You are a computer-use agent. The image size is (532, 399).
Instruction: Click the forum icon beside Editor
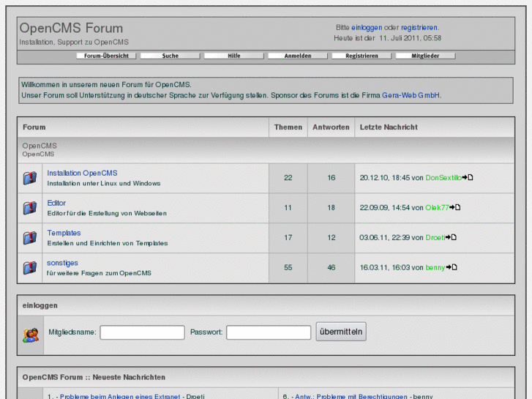pyautogui.click(x=30, y=208)
